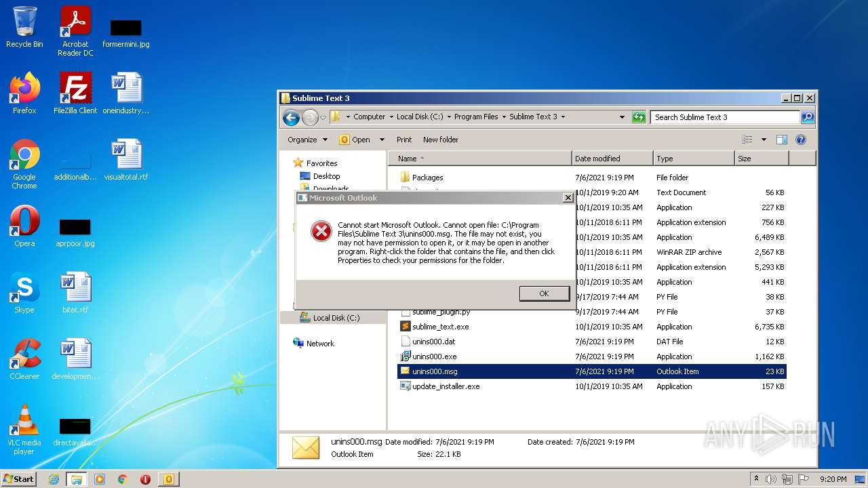Click the Action Center flag tray icon
Image resolution: width=868 pixels, height=488 pixels.
804,479
